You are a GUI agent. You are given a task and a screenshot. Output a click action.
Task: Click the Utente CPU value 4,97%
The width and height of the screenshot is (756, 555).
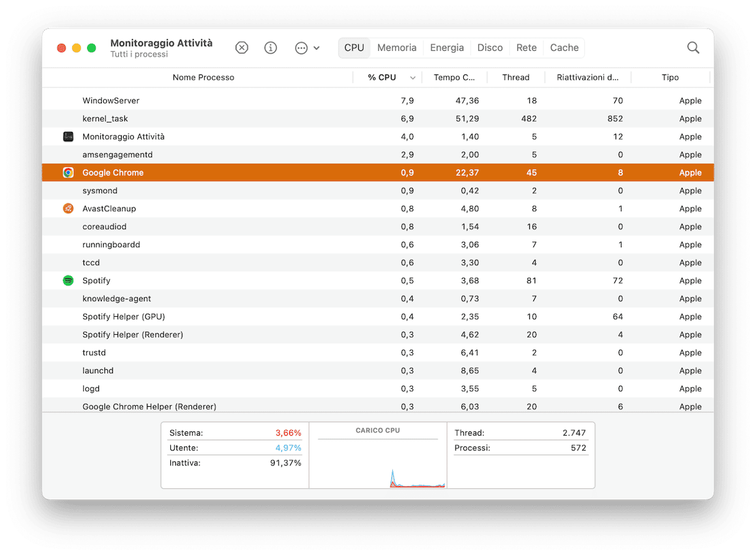coord(288,448)
